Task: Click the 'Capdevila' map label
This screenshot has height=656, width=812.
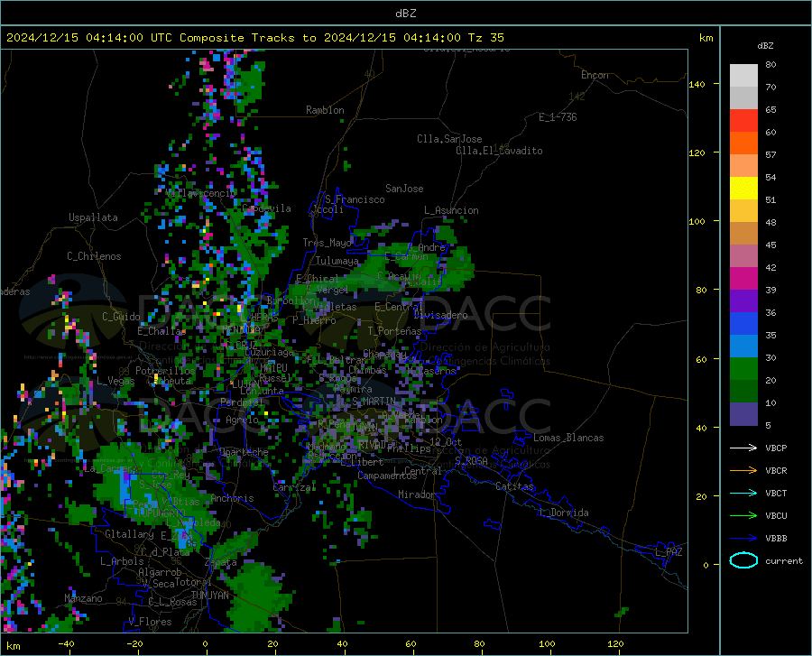Action: tap(267, 208)
